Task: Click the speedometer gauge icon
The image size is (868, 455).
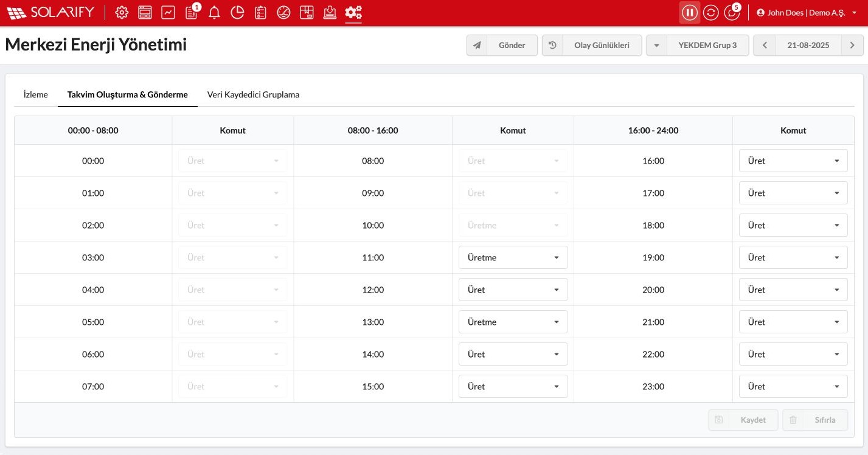Action: point(283,12)
